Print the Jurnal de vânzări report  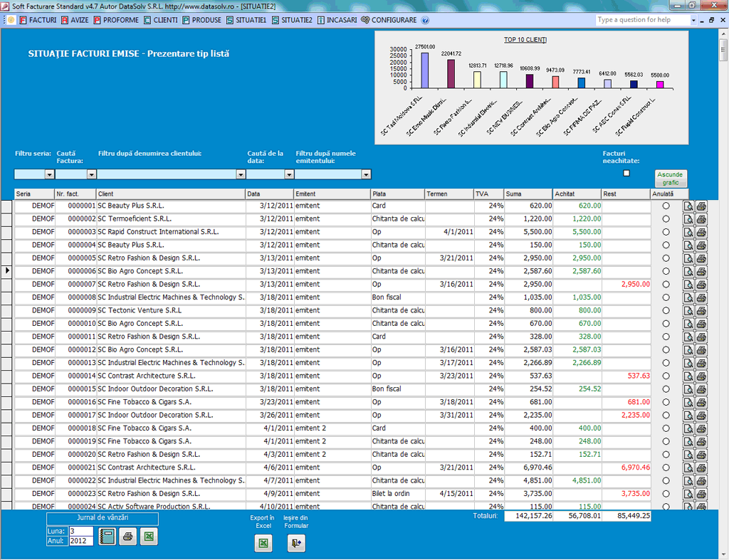(x=128, y=537)
